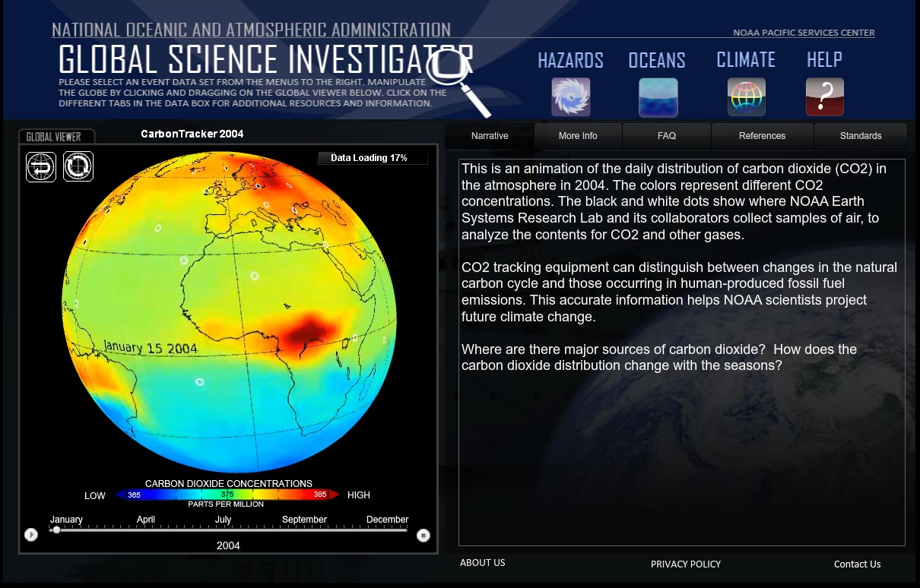Play the 2004 animation

[x=30, y=535]
